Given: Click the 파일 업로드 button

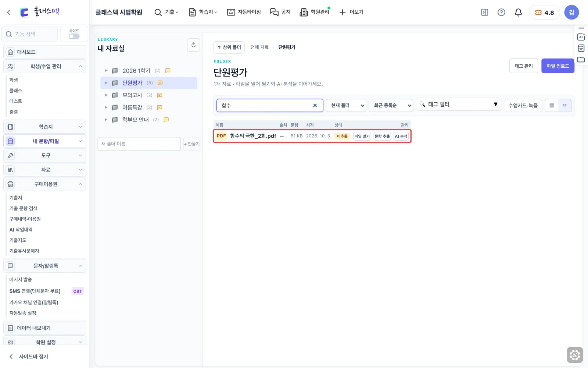Looking at the screenshot, I should click(557, 66).
